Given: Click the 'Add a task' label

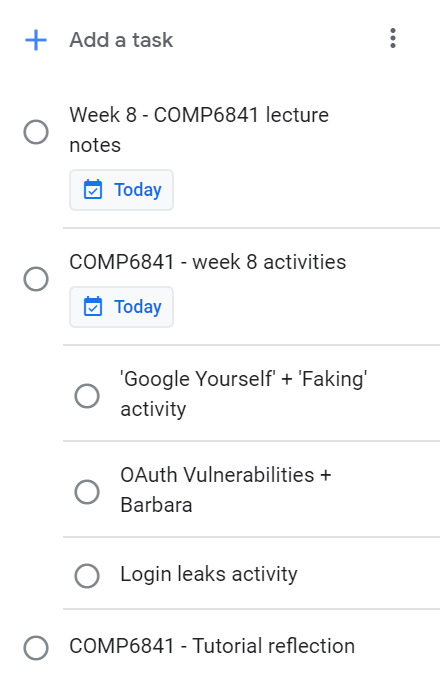Looking at the screenshot, I should point(121,40).
